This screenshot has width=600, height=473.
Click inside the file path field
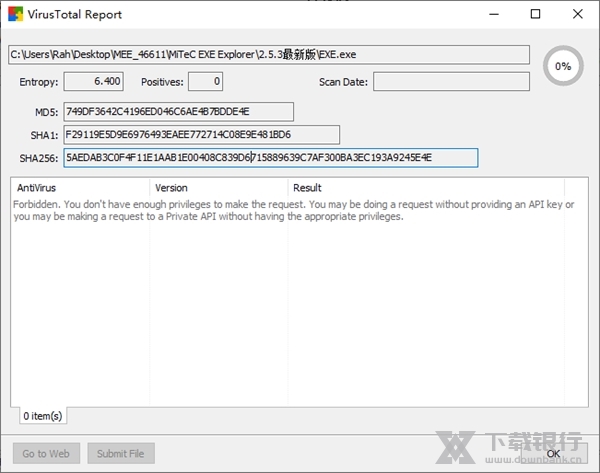(268, 54)
